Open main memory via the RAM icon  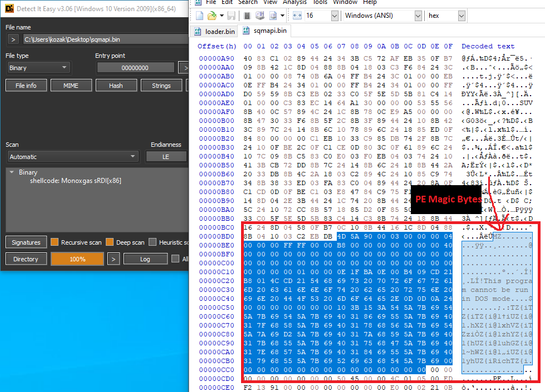tap(247, 16)
